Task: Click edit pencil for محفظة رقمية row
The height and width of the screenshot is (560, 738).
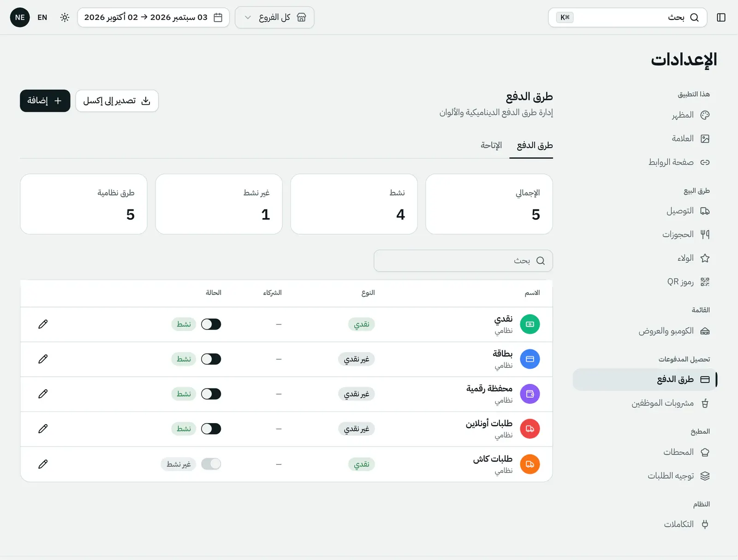Action: (43, 394)
